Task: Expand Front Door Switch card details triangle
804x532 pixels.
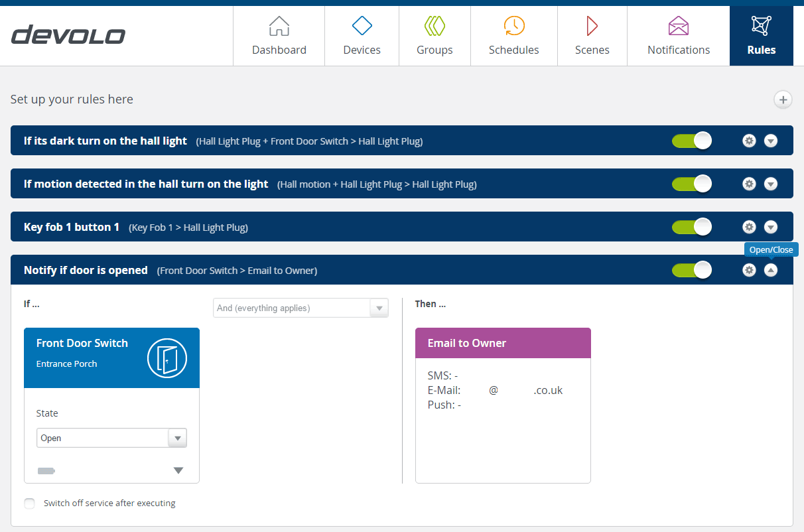Action: pyautogui.click(x=178, y=471)
